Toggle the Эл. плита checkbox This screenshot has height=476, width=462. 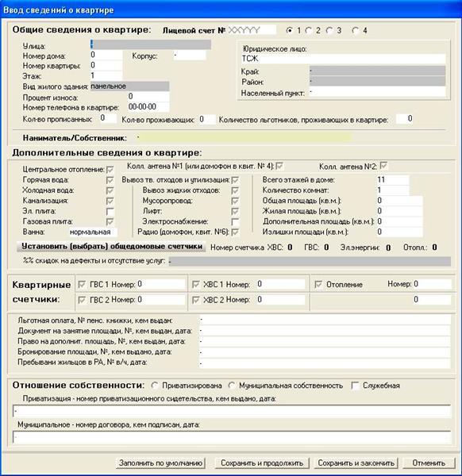pyautogui.click(x=110, y=211)
